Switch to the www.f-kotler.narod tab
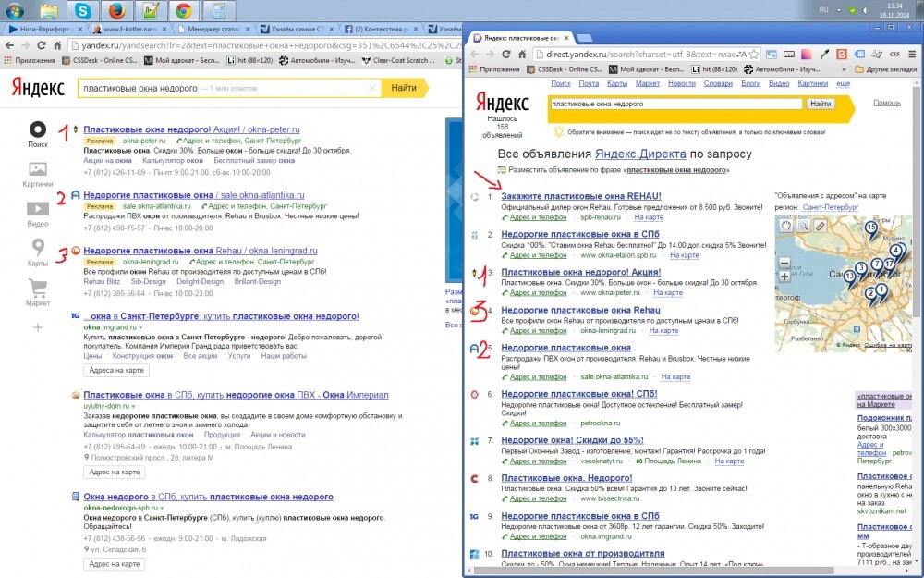Image resolution: width=924 pixels, height=578 pixels. click(128, 29)
